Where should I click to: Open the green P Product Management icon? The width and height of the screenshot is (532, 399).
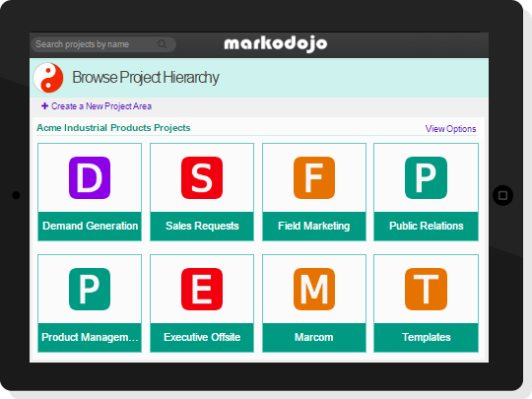[90, 289]
